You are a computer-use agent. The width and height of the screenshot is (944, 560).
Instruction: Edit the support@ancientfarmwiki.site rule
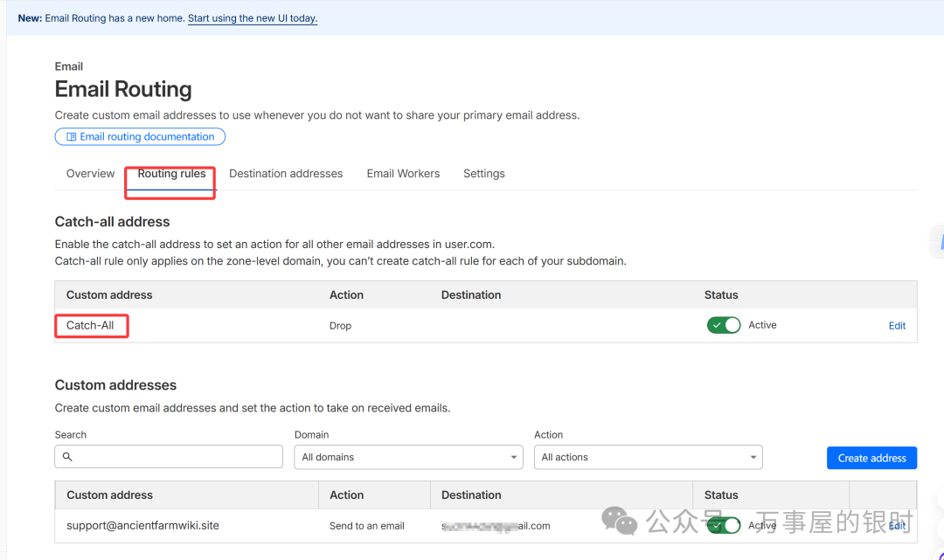click(x=897, y=526)
